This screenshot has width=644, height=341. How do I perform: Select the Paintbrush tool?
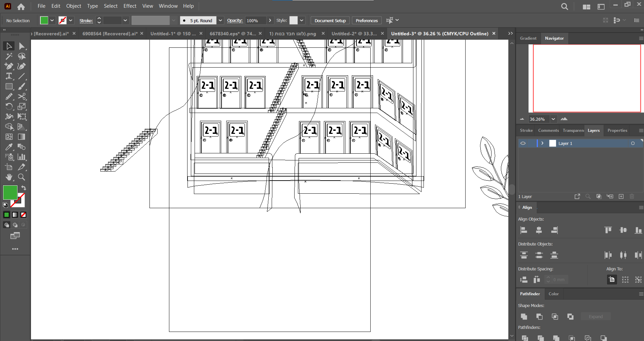click(x=22, y=86)
